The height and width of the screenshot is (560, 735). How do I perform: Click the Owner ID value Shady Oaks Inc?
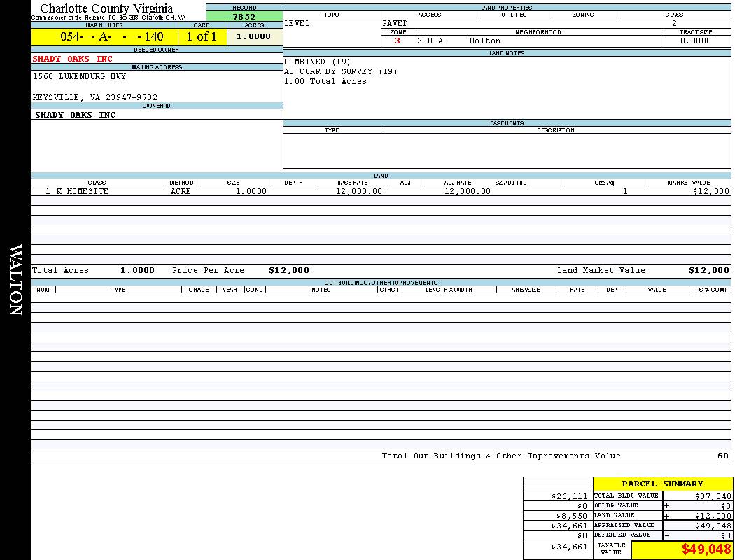tap(76, 115)
